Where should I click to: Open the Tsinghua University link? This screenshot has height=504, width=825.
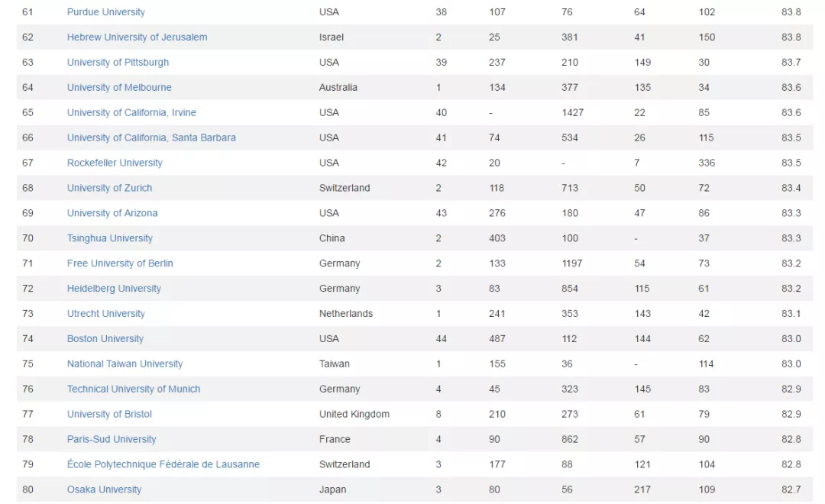click(109, 238)
